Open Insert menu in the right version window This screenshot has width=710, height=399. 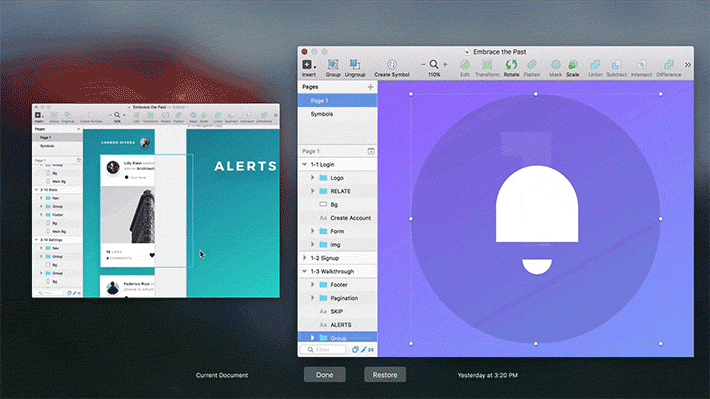[309, 68]
